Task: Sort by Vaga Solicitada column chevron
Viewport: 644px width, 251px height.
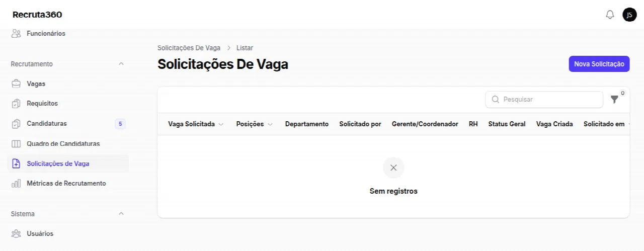Action: pyautogui.click(x=221, y=124)
